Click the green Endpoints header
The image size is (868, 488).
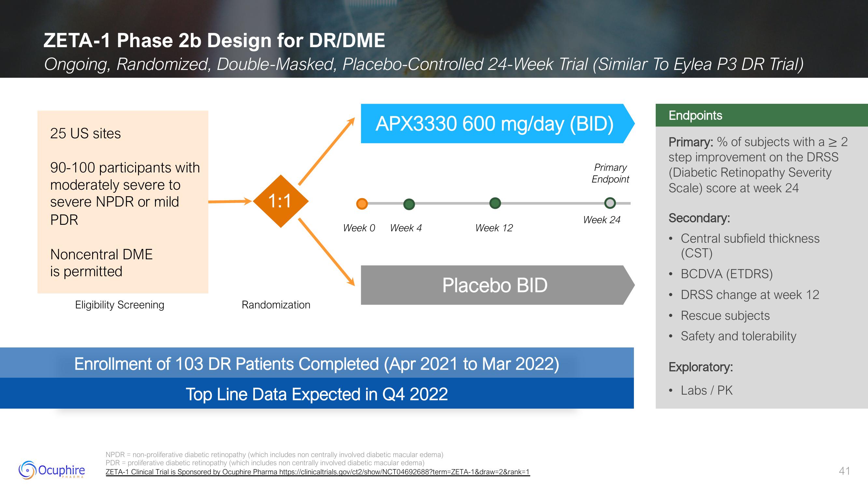[x=762, y=115]
